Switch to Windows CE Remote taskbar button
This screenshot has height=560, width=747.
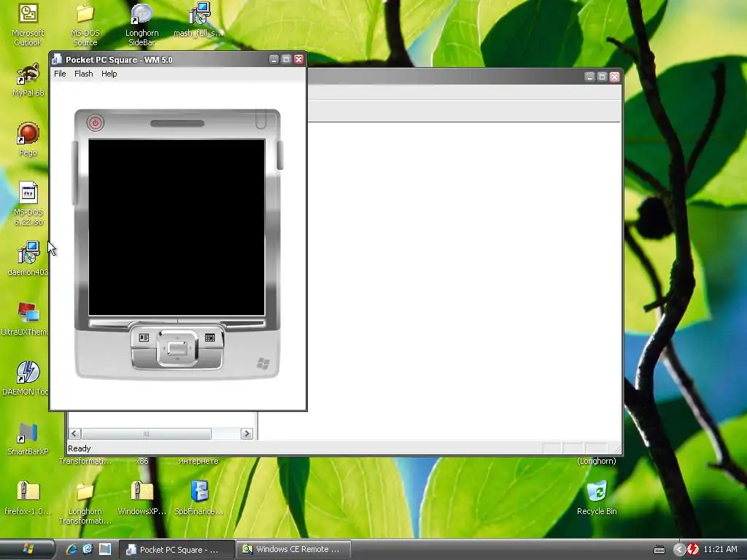click(x=293, y=549)
